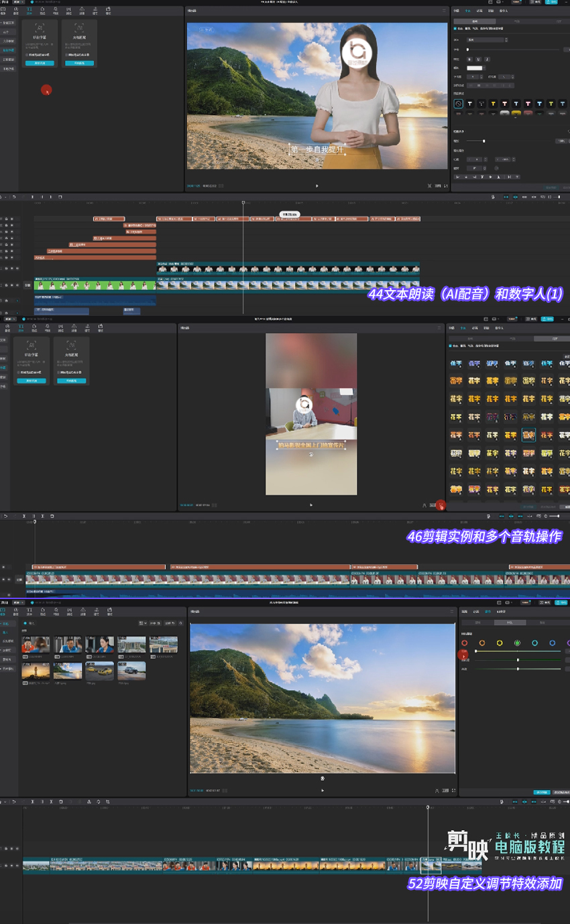
Task: Switch to the 朗读 tab in lesson 44 window
Action: tap(491, 11)
